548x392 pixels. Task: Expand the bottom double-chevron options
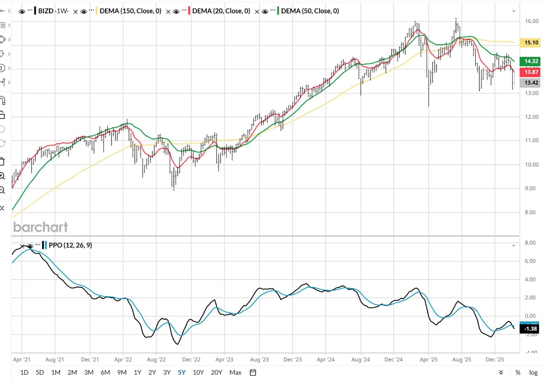[501, 372]
